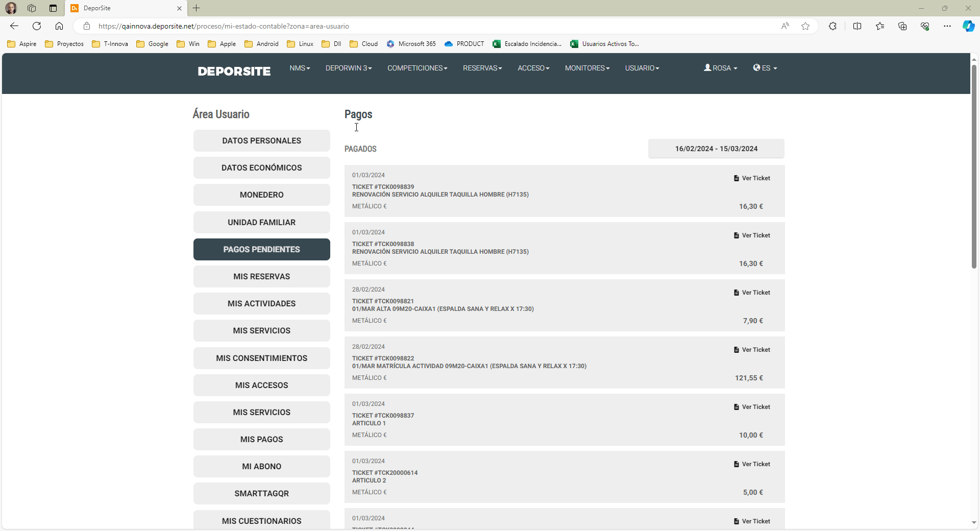Click the scrollbar down arrow
The image size is (980, 531).
[974, 522]
